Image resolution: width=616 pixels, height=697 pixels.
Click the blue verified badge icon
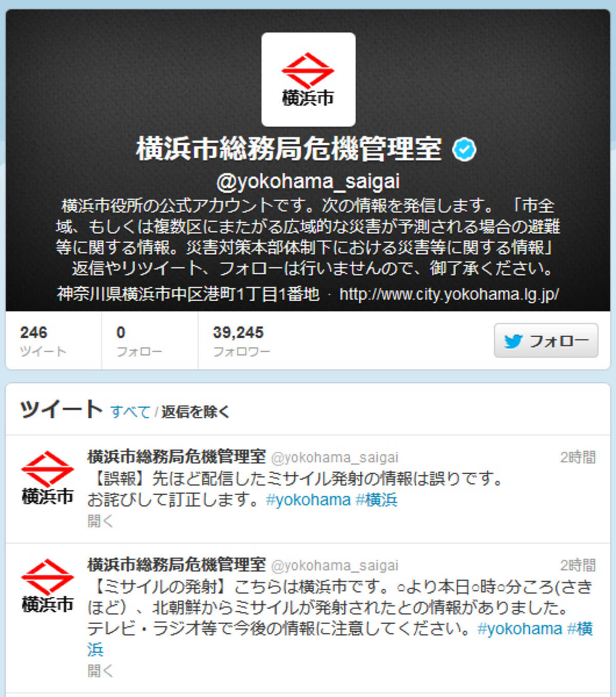464,150
